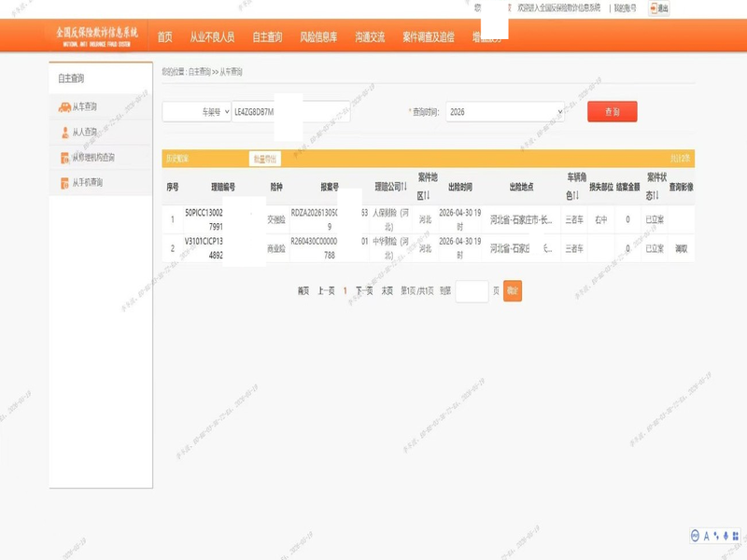Sort by 案件地区 column arrows
The height and width of the screenshot is (560, 747).
[427, 196]
